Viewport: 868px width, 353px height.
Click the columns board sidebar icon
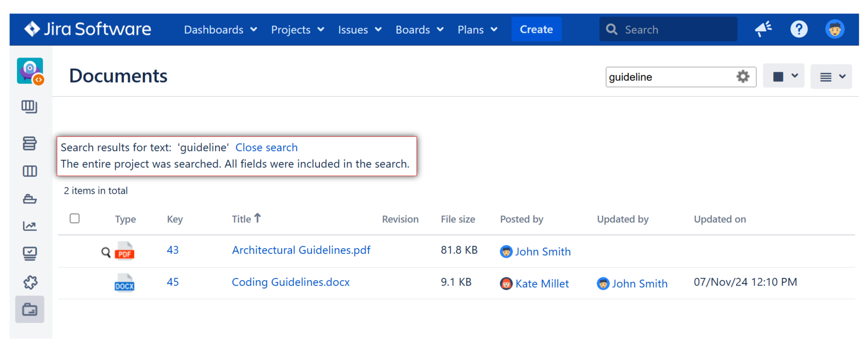click(x=29, y=171)
